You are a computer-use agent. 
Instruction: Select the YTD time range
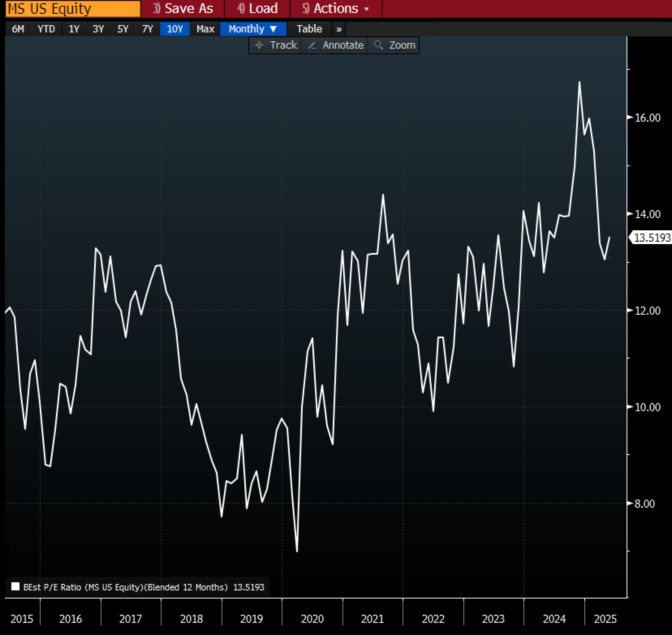(46, 29)
